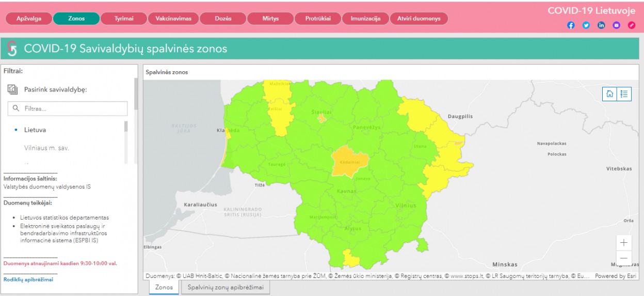This screenshot has width=644, height=296.
Task: Choose Vilniaus m. sav. from list
Action: click(x=46, y=148)
